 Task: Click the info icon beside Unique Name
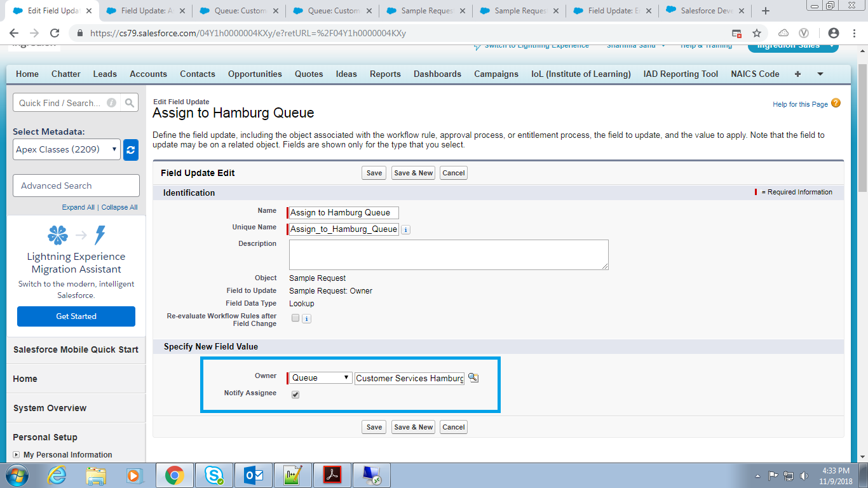click(x=406, y=230)
